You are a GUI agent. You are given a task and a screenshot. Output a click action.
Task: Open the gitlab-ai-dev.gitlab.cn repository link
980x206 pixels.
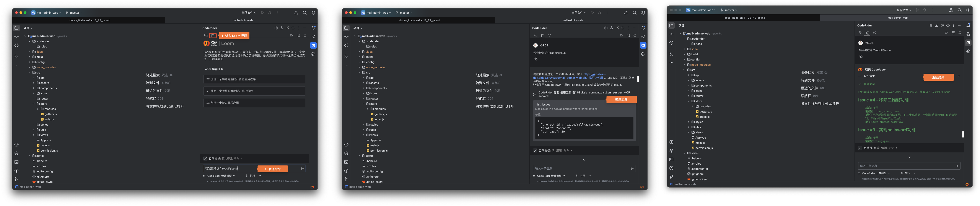tap(594, 74)
